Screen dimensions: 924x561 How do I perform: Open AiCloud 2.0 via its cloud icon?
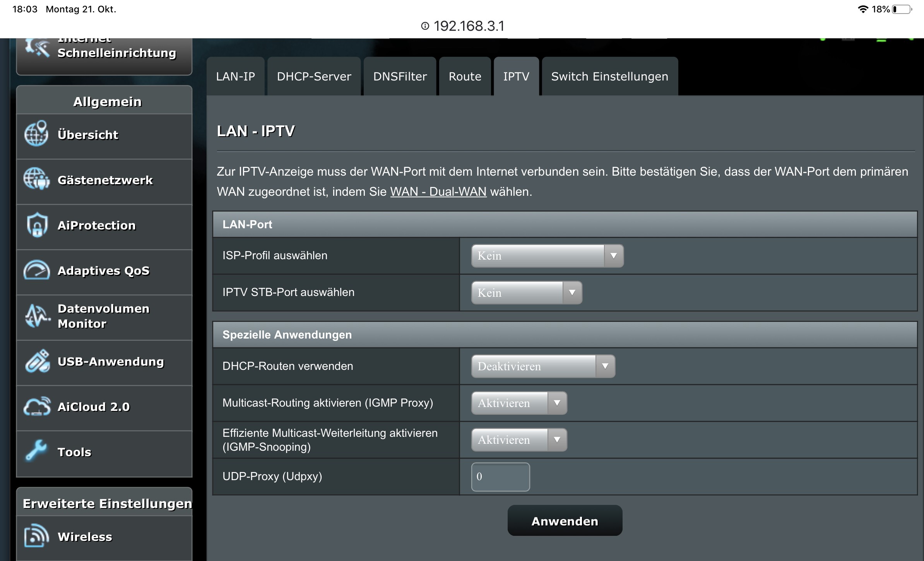[37, 406]
